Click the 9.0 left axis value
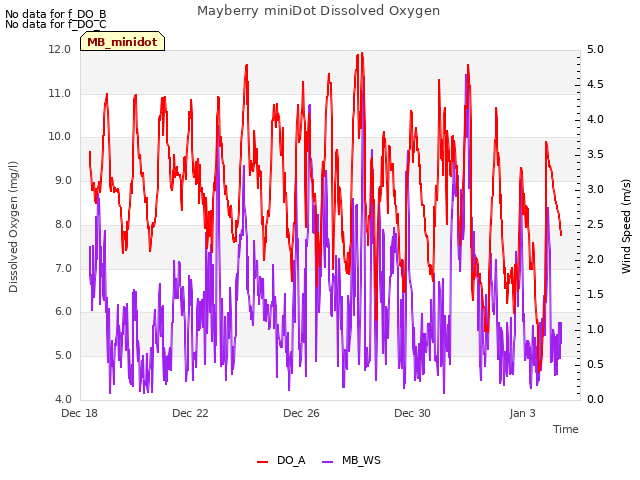The image size is (640, 480). coord(63,180)
